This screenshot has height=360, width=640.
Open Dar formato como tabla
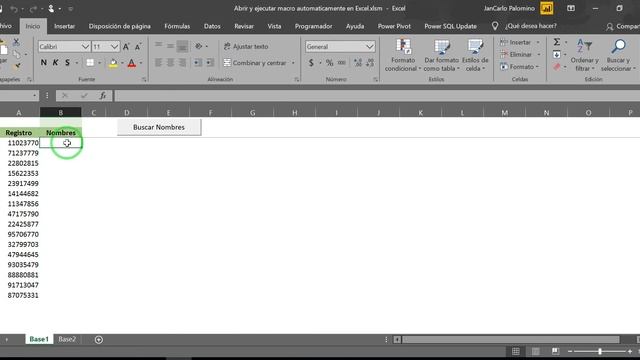click(x=441, y=56)
